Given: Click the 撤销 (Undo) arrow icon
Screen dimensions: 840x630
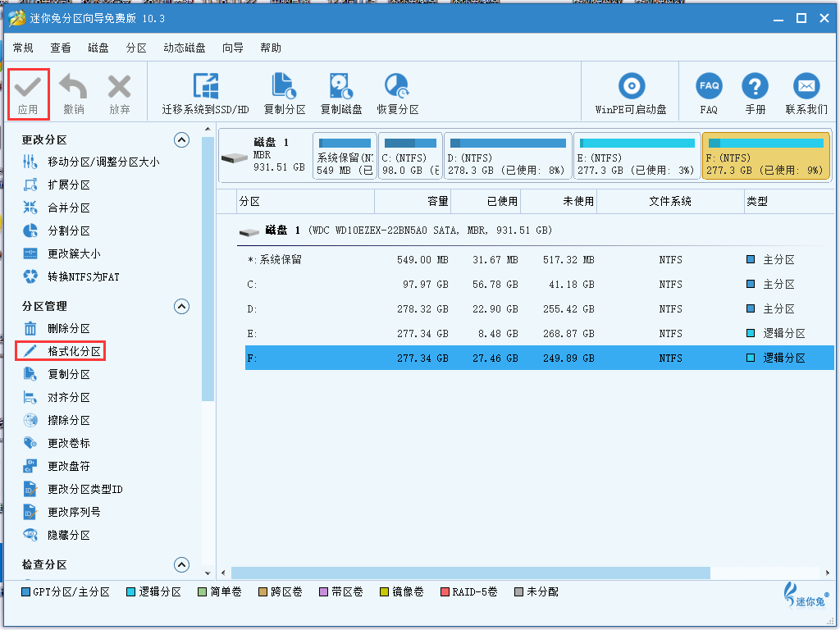Looking at the screenshot, I should pyautogui.click(x=73, y=87).
